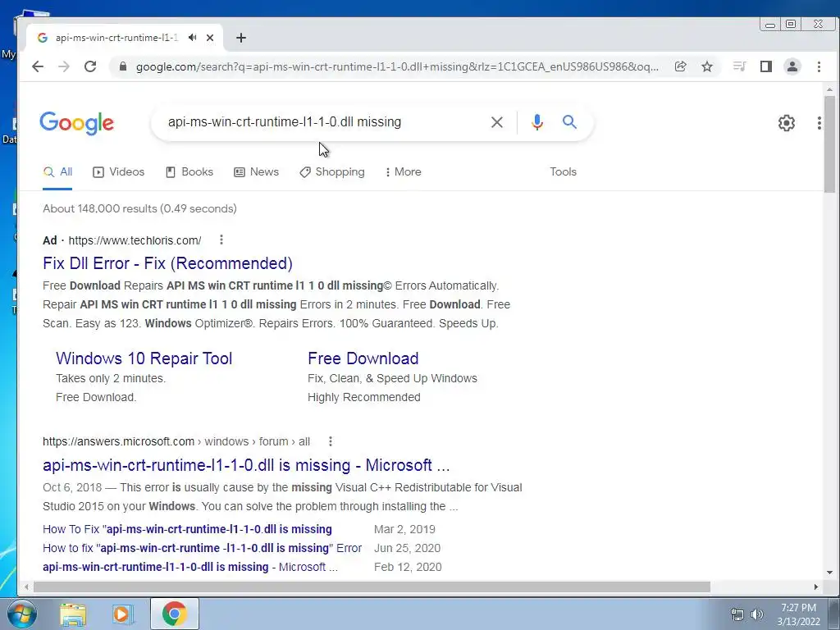
Task: Click the Chrome address bar URL
Action: pyautogui.click(x=397, y=67)
